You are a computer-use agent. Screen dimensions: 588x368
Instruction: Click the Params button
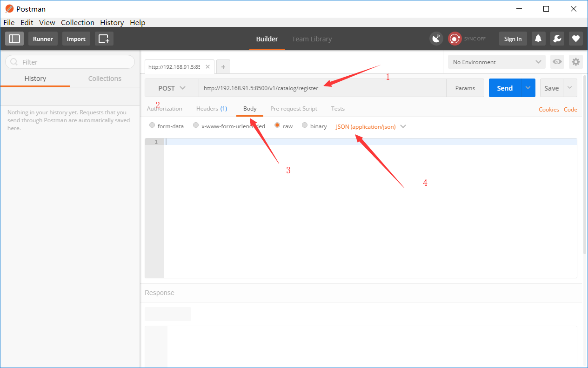465,88
